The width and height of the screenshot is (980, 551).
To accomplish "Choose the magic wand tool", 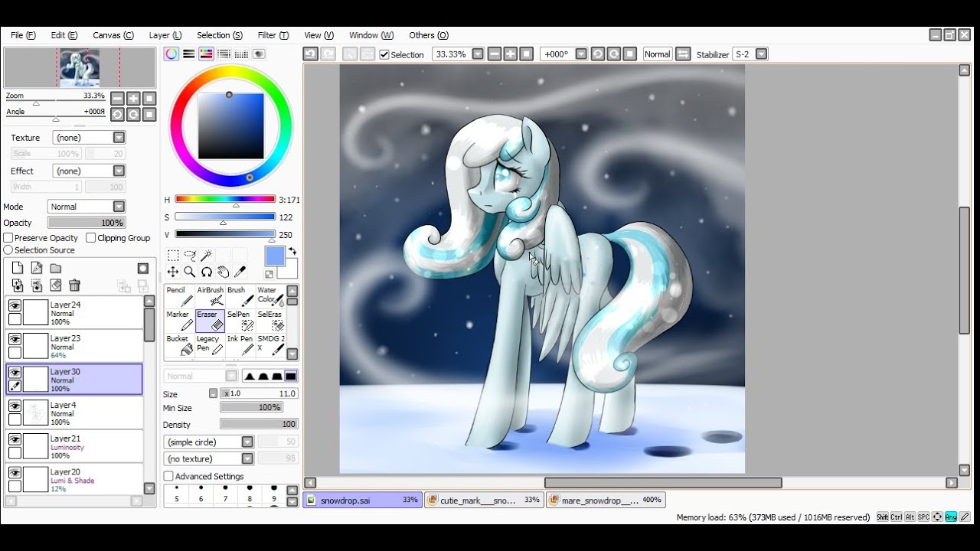I will click(x=207, y=256).
